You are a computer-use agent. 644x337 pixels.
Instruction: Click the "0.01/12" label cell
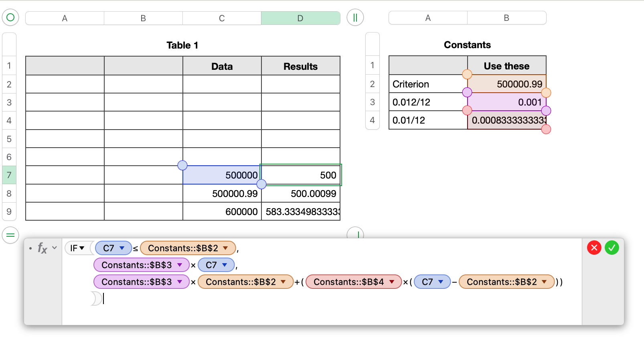[x=428, y=120]
